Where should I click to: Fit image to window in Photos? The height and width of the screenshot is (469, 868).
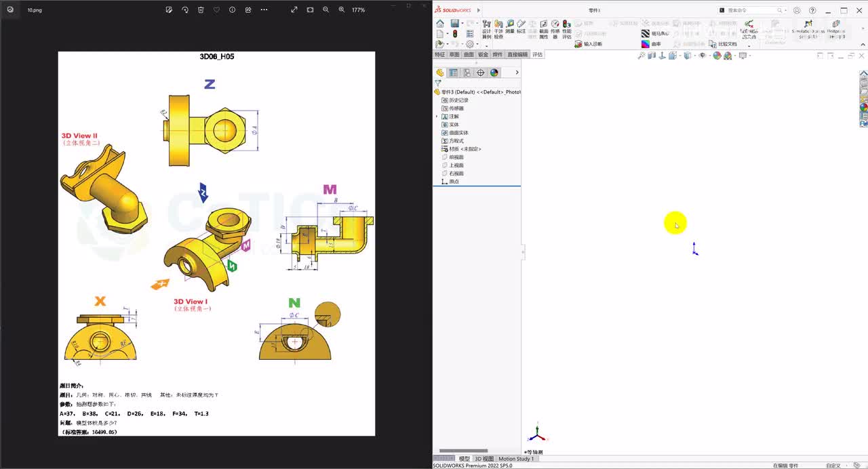310,9
